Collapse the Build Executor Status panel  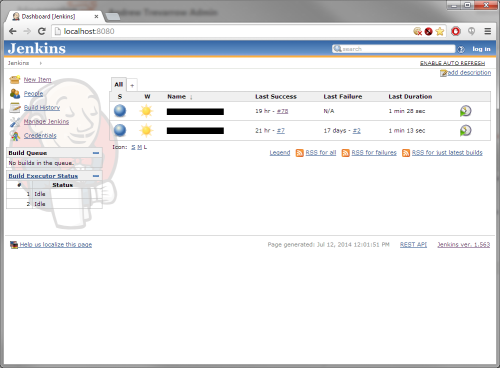click(96, 176)
